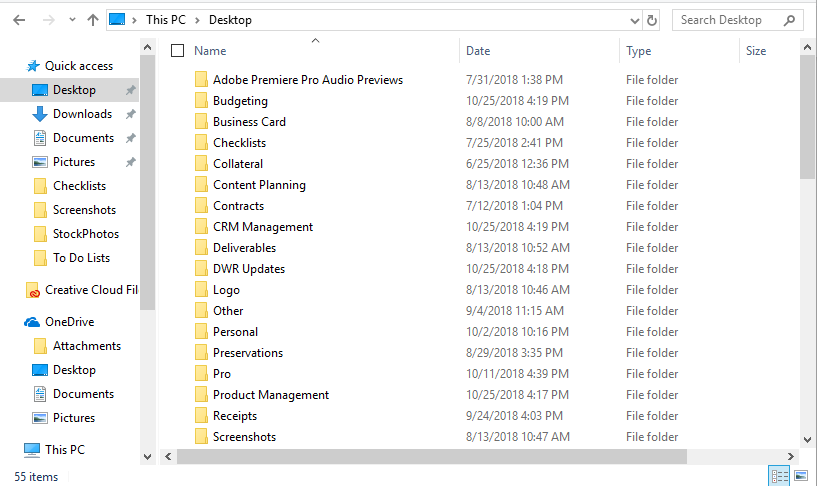The height and width of the screenshot is (486, 817).
Task: Go back using the Back arrow
Action: 19,20
